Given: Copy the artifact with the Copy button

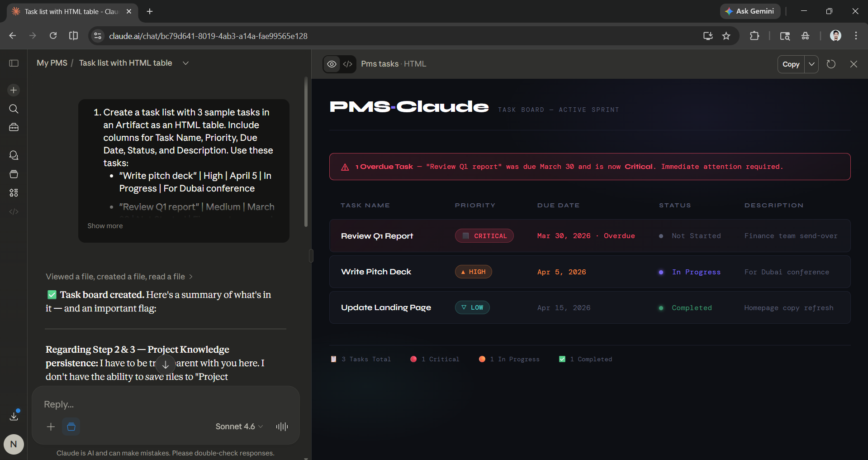Looking at the screenshot, I should tap(791, 64).
